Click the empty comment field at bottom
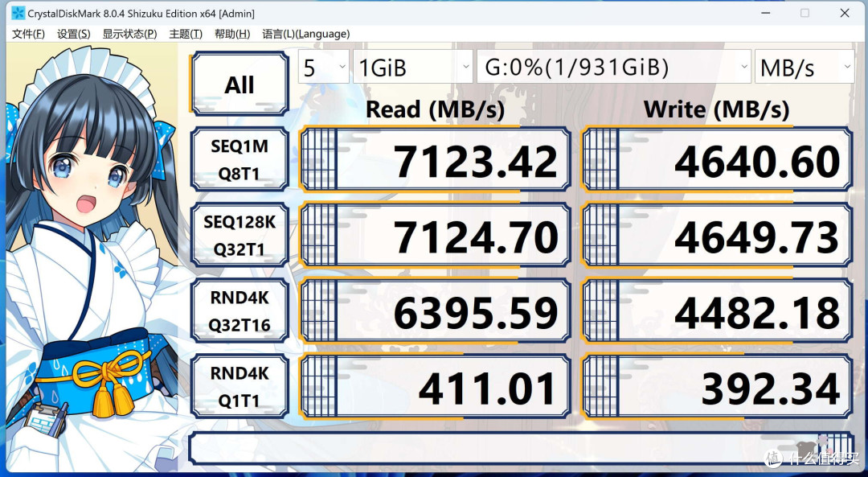The width and height of the screenshot is (868, 477). pyautogui.click(x=520, y=449)
